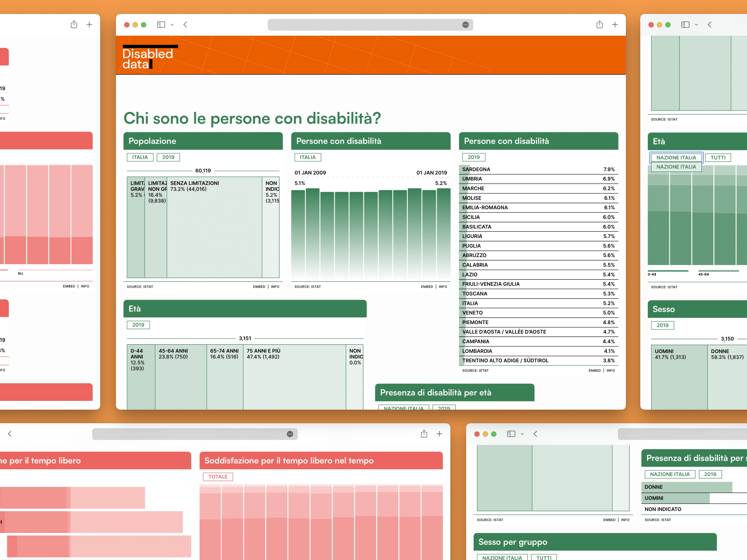Open the 2019 filter above the regions list
Image resolution: width=747 pixels, height=560 pixels.
click(473, 157)
